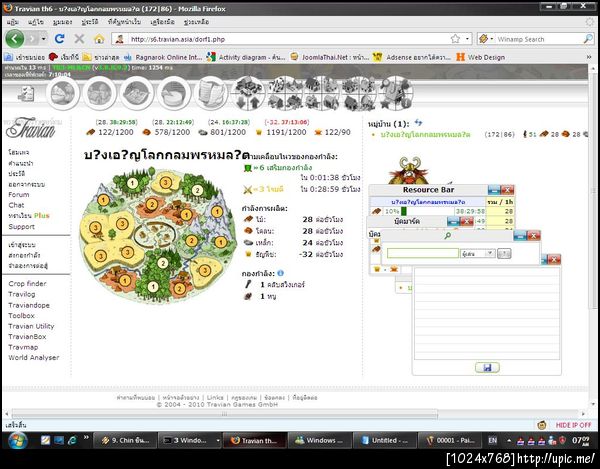Open the Crop finder sidebar link
Screen dimensions: 600x469
(27, 283)
